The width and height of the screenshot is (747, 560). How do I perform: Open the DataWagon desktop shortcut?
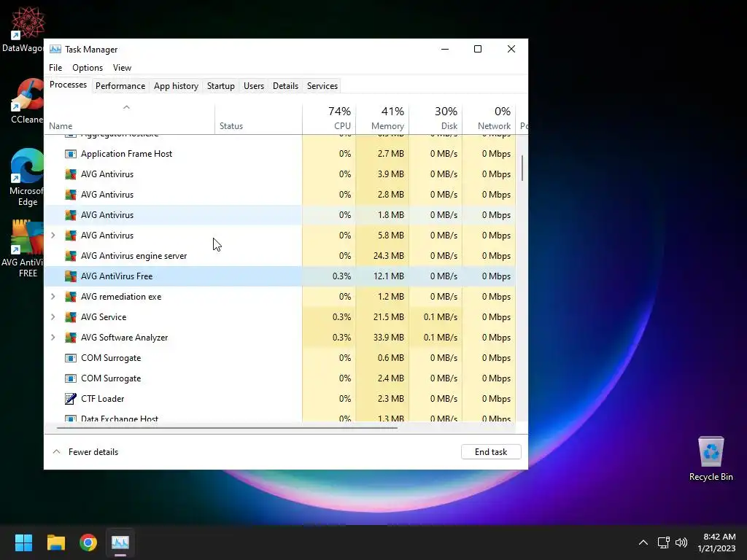pos(24,28)
